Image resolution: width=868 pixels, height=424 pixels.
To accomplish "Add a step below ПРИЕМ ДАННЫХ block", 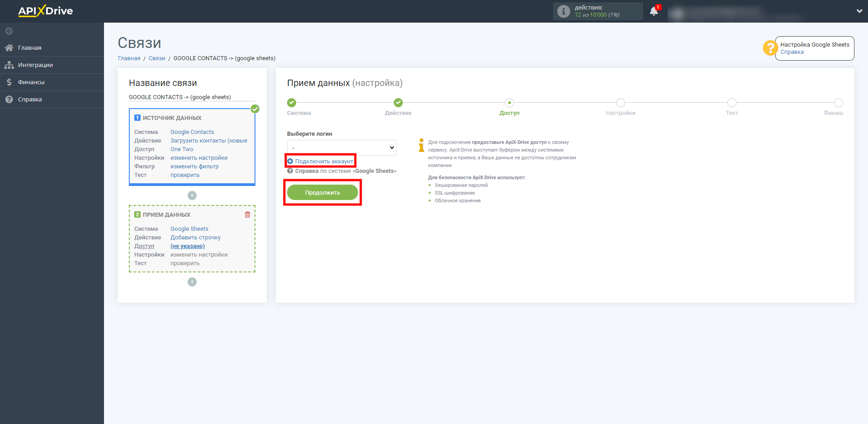I will [192, 282].
